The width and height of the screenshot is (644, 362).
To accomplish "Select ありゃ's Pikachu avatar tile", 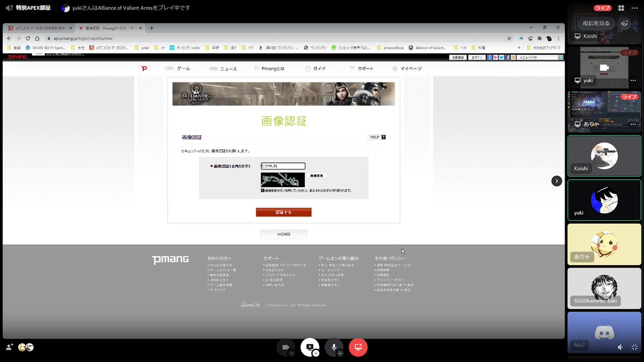I will point(604,244).
